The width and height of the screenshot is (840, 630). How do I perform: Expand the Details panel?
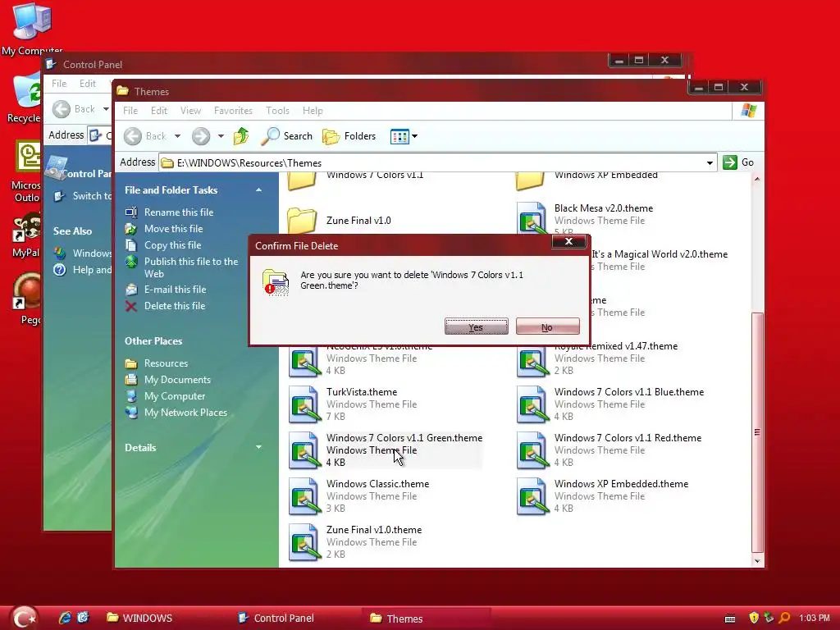(258, 447)
